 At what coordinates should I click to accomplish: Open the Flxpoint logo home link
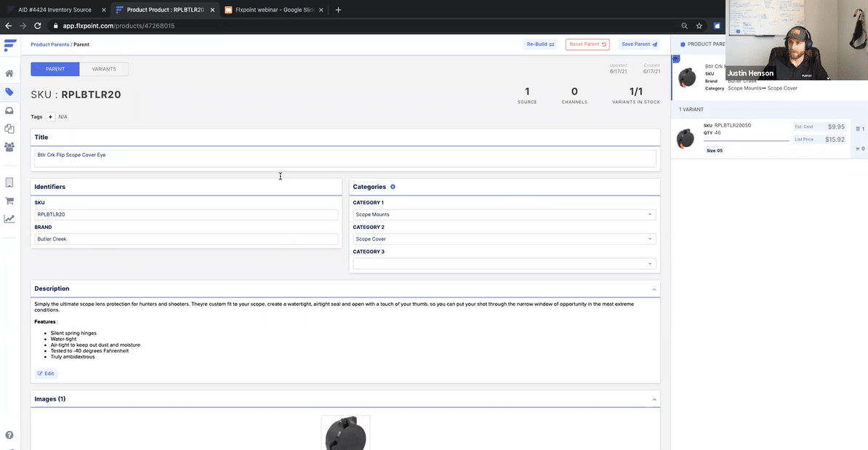point(10,45)
